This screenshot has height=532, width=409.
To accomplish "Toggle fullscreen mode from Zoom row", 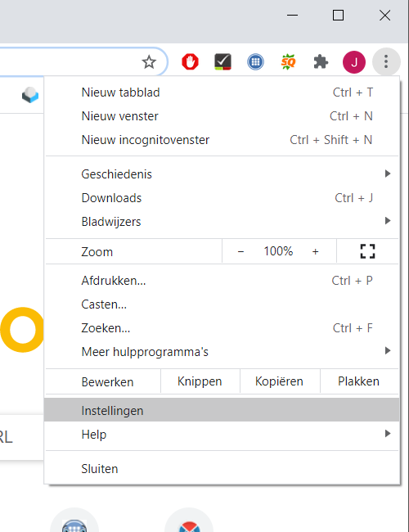I will [367, 251].
